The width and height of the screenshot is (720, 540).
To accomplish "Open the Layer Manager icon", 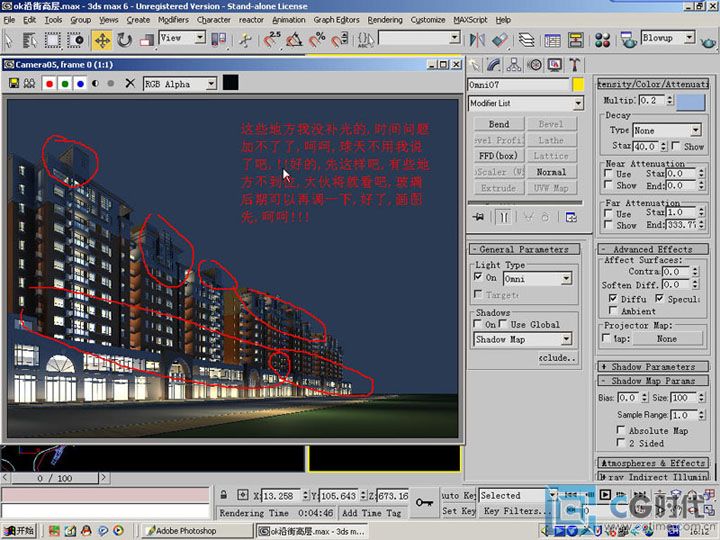I will [527, 40].
